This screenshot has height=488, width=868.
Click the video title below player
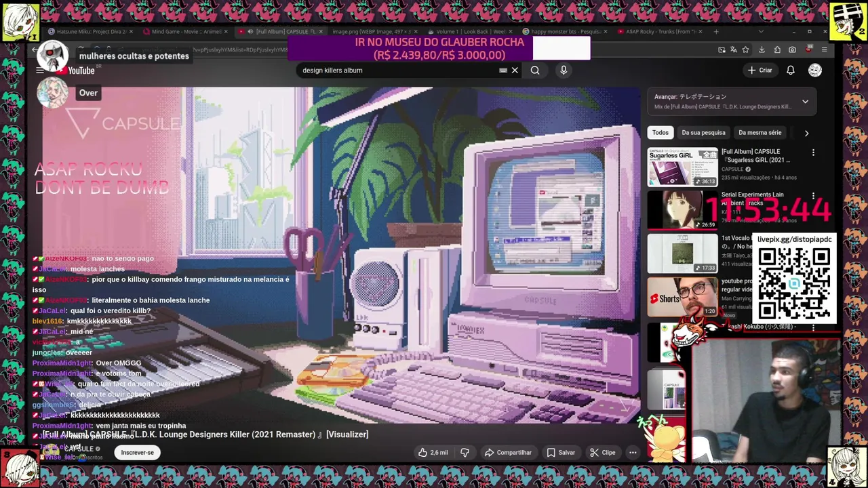[x=205, y=434]
